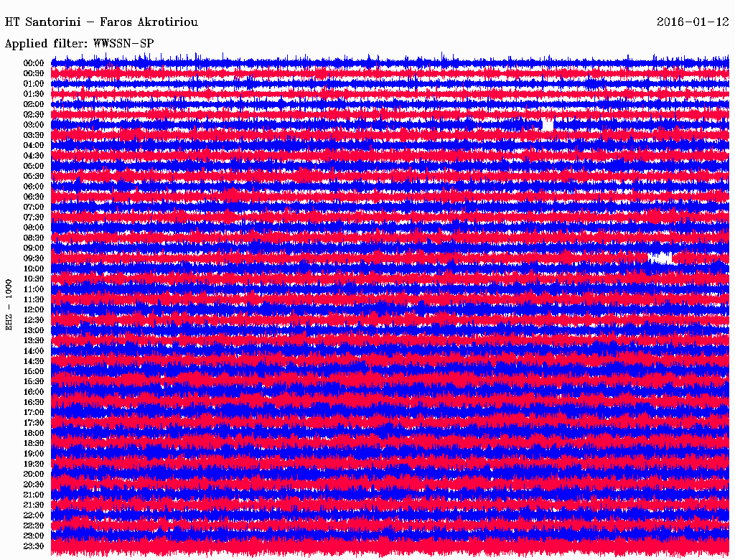This screenshot has width=735, height=560.
Task: Select the 23:30 time label
Action: (x=34, y=546)
